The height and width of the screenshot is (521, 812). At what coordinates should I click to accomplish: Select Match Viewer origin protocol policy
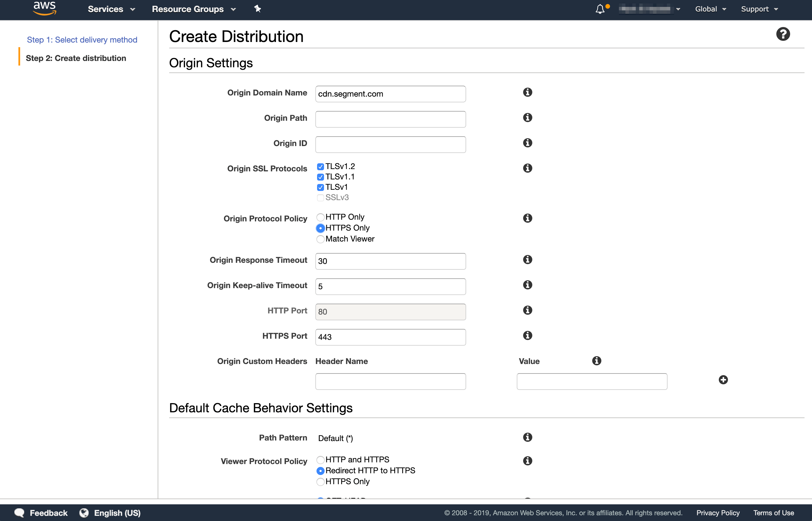click(x=320, y=239)
